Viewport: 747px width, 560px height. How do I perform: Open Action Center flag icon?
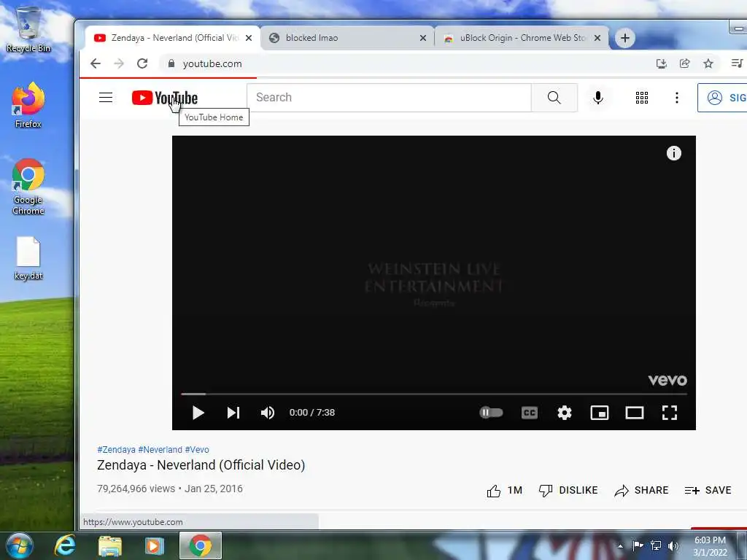pos(638,545)
